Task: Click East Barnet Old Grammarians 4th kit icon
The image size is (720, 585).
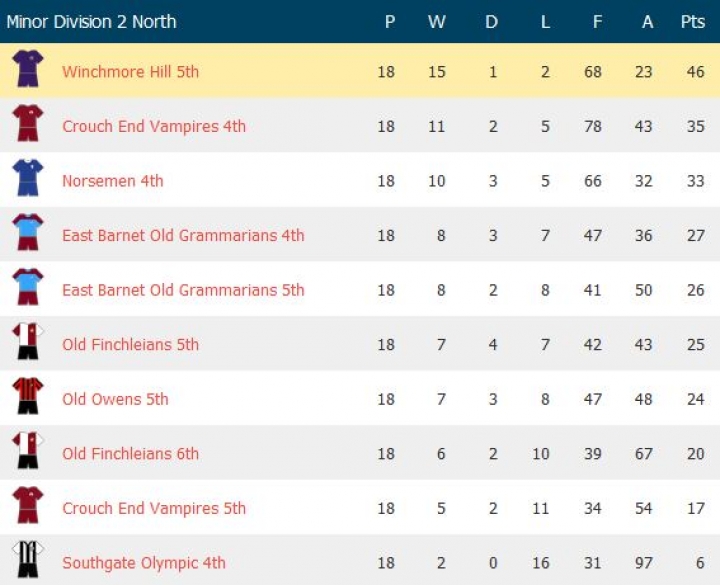Action: coord(27,233)
